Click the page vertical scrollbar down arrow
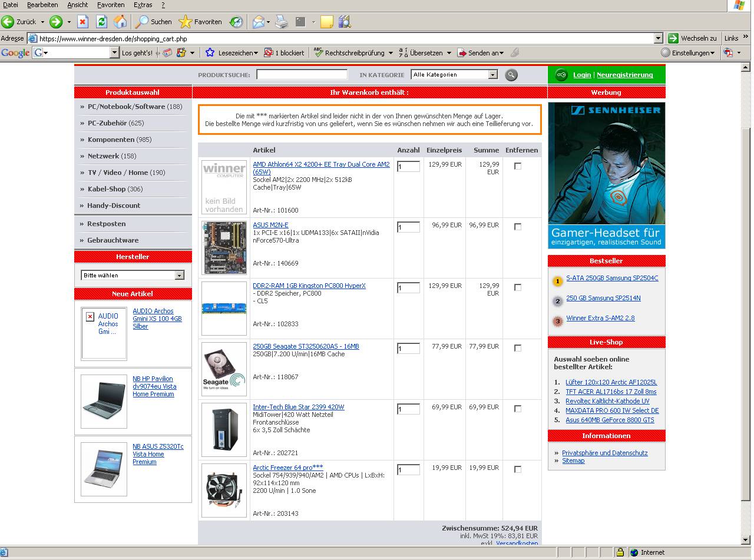 point(746,540)
